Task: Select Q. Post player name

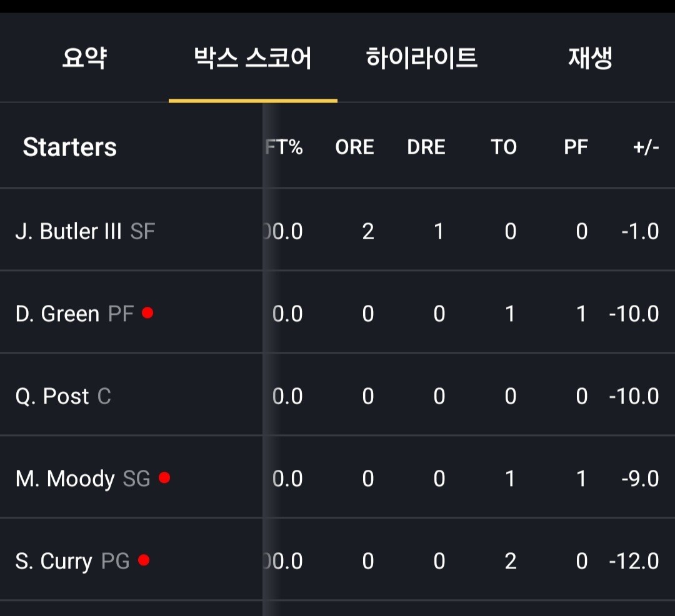Action: [x=52, y=396]
